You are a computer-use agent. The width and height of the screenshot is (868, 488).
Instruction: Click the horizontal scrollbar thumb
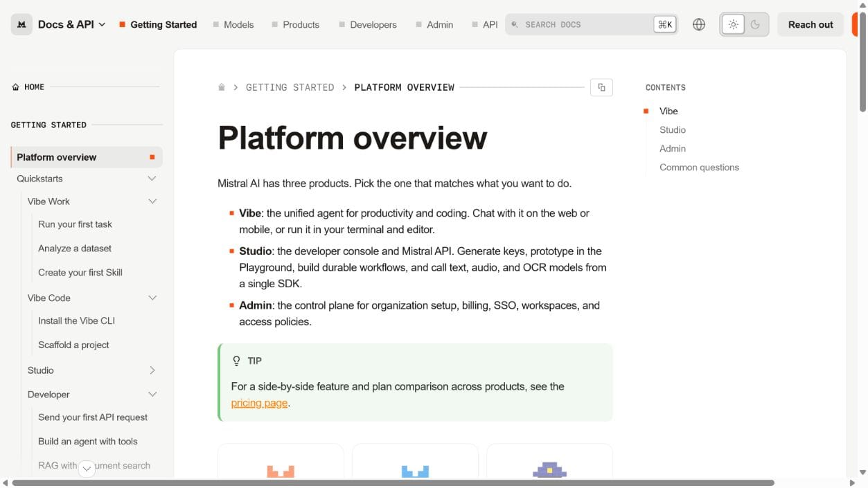coord(393,482)
